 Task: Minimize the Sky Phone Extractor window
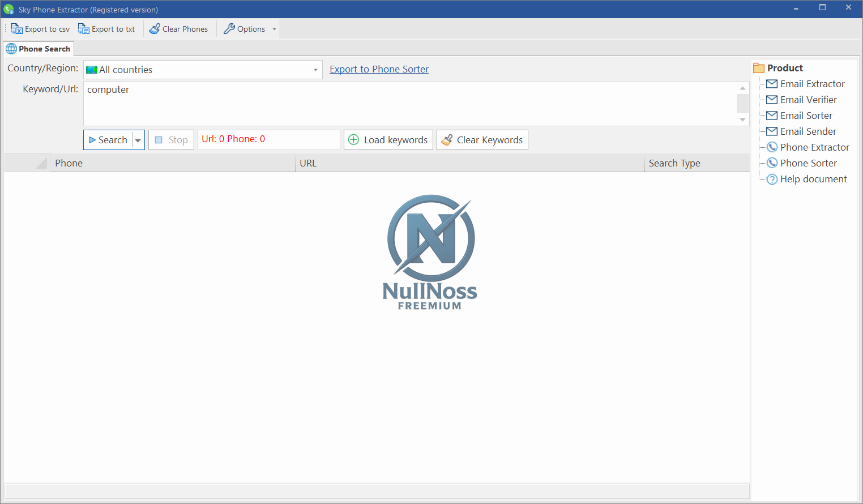pos(796,8)
